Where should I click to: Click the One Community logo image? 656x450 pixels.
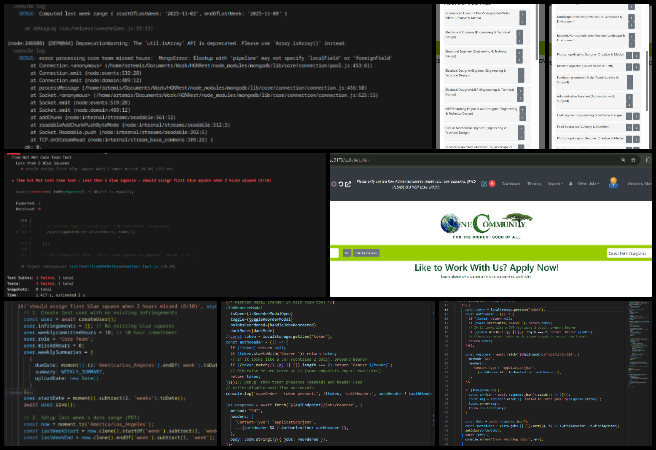click(x=486, y=226)
